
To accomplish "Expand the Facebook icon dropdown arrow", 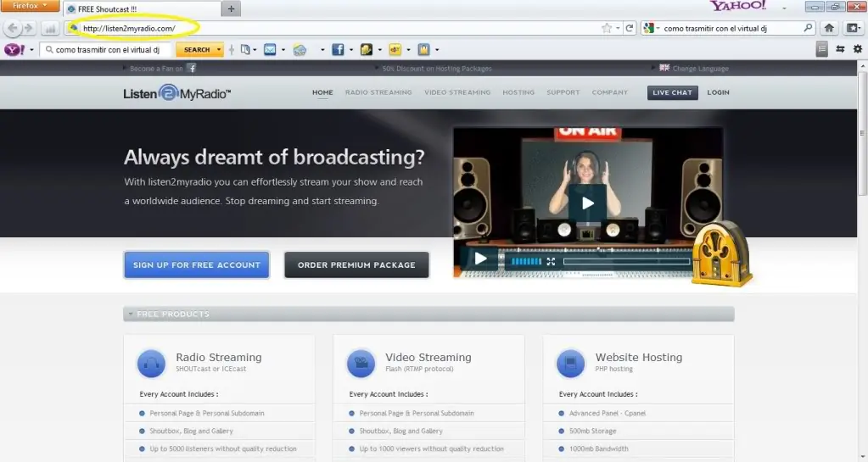I will pos(351,50).
